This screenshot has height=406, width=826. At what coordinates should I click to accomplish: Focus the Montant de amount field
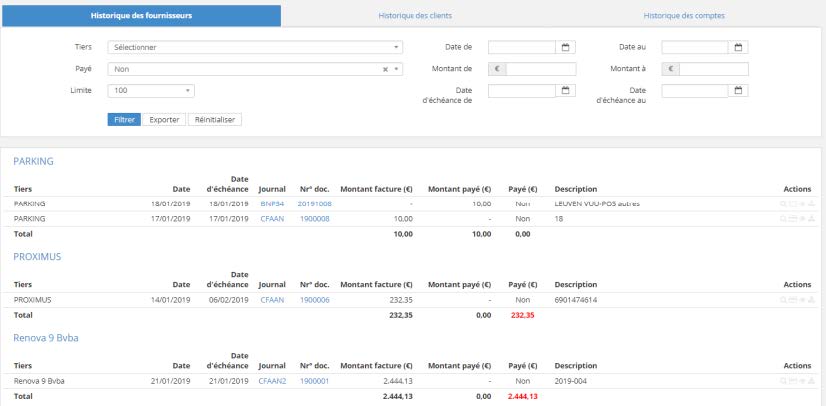541,69
